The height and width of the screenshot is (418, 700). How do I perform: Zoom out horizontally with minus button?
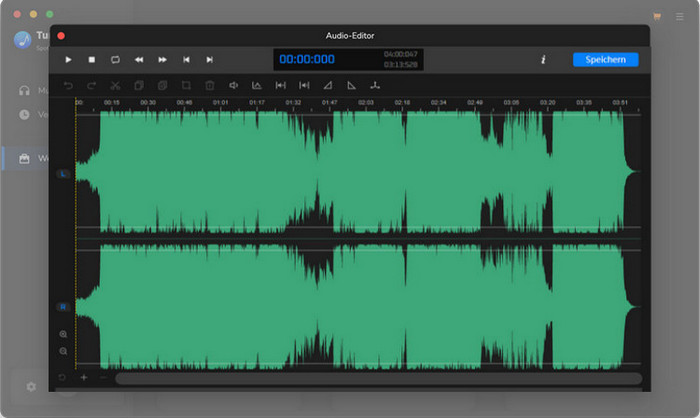[x=103, y=377]
